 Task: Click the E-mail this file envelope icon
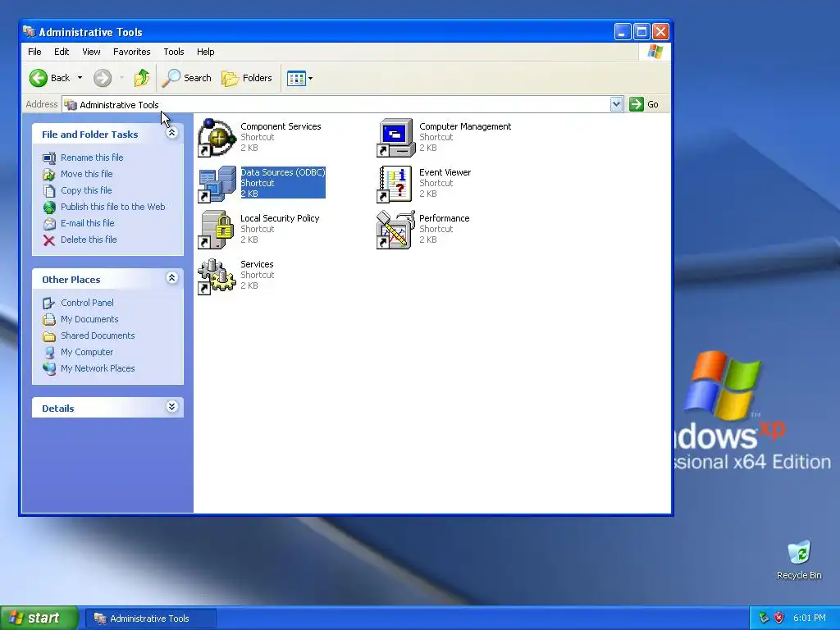tap(48, 223)
